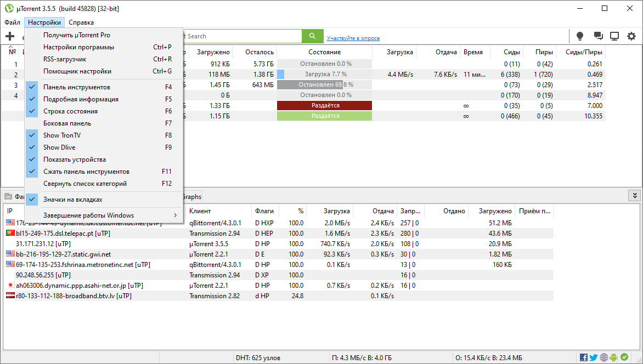Uncheck Панель инструментов in the menu
The image size is (643, 364).
point(104,87)
